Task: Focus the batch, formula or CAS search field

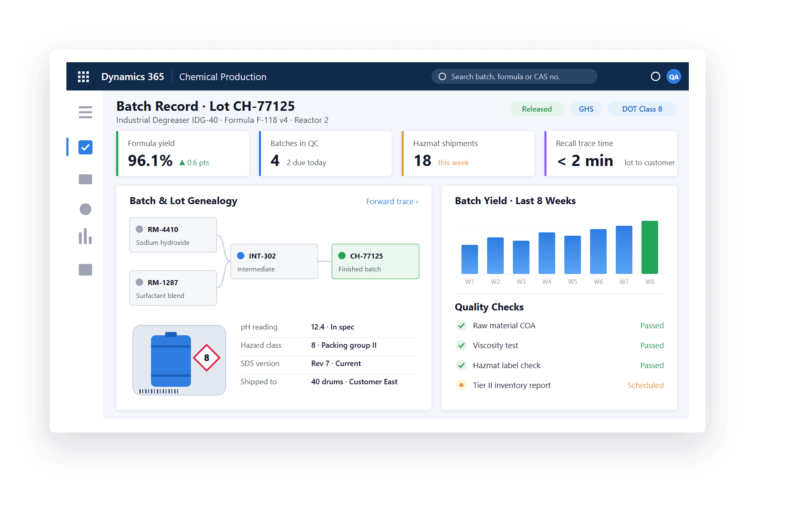Action: [x=515, y=76]
